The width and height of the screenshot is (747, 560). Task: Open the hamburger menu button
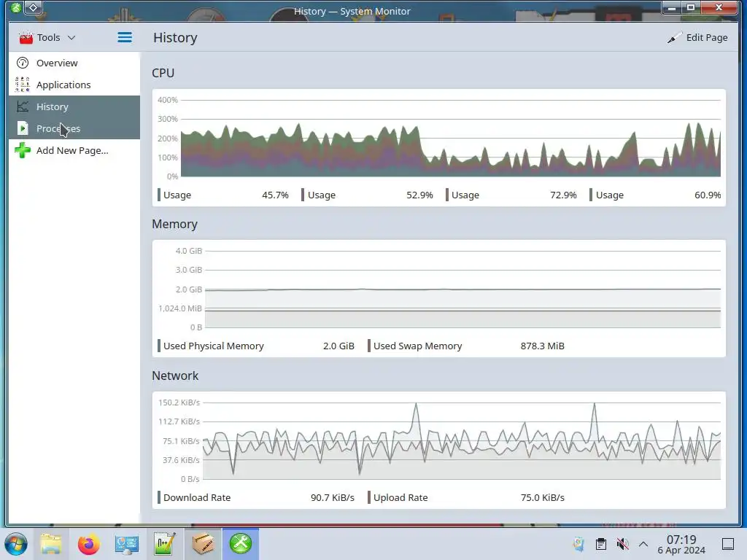point(125,38)
